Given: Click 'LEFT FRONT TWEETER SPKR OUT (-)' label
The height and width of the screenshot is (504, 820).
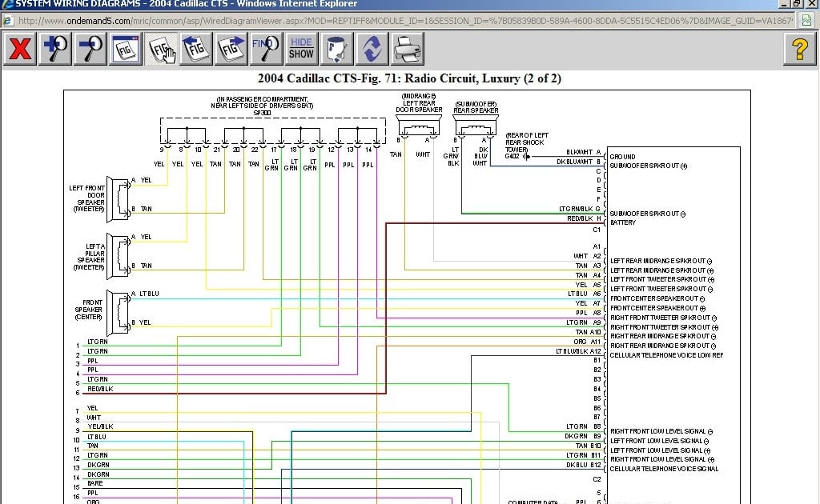Looking at the screenshot, I should (661, 289).
